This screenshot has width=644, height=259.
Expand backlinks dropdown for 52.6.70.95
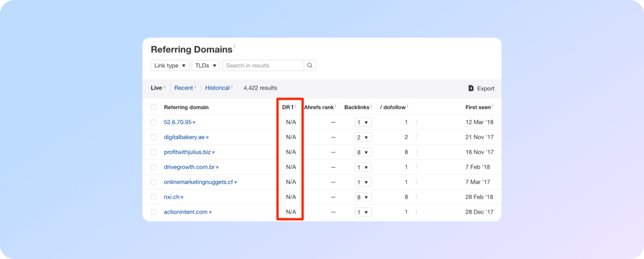(x=363, y=122)
